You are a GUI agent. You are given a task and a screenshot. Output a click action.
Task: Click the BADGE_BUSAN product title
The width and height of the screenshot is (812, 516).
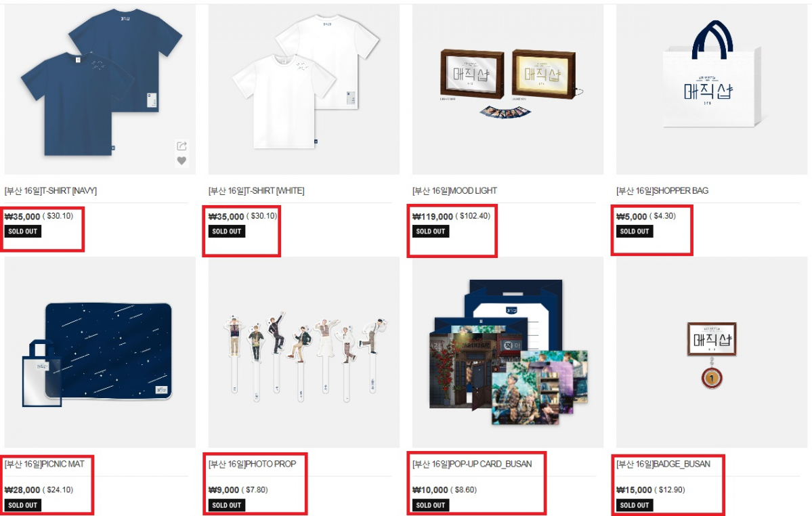click(664, 465)
